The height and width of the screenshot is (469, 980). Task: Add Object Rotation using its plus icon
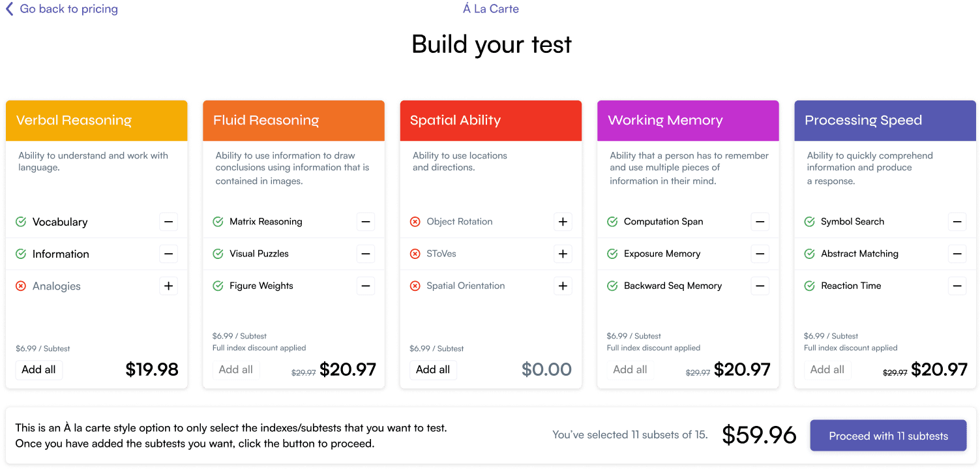point(563,222)
